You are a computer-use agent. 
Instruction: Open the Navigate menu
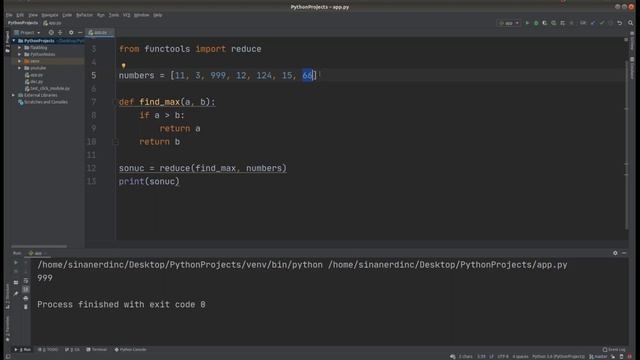click(x=50, y=15)
